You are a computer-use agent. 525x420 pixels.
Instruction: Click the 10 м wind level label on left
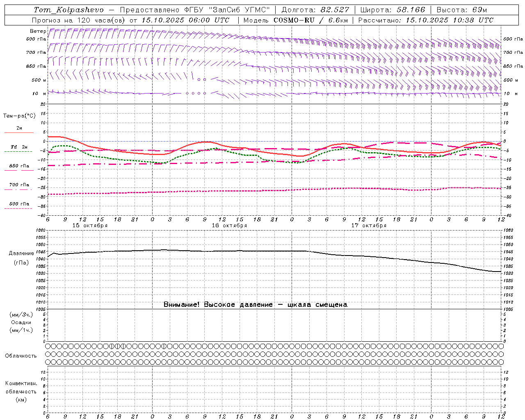(39, 94)
